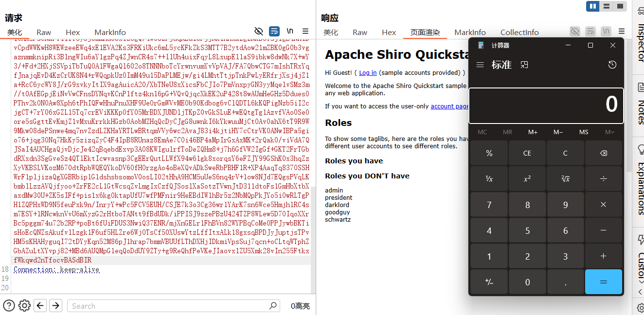Click the Calculator plus key

[603, 256]
